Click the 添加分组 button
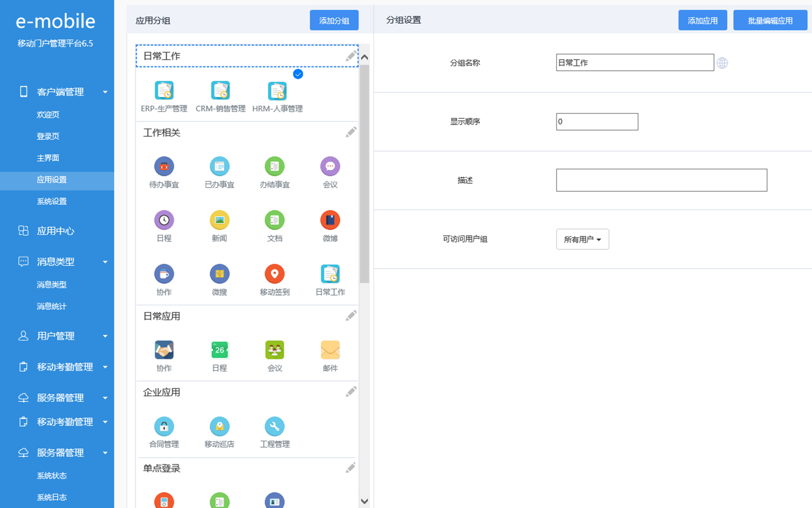The image size is (812, 508). 334,20
